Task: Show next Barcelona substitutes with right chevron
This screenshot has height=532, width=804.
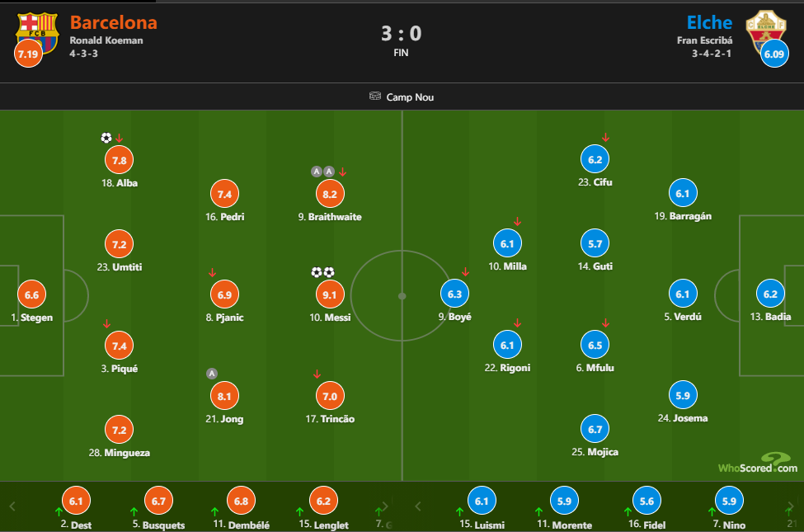Action: click(386, 506)
